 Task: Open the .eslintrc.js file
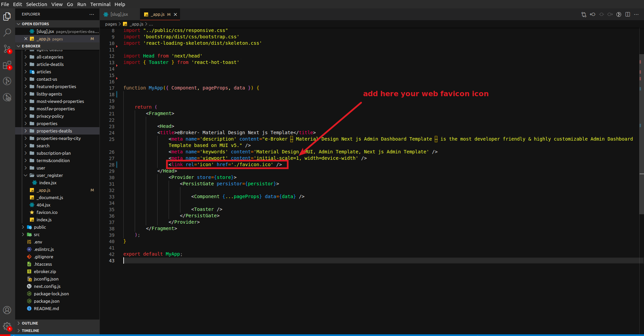(x=57, y=249)
